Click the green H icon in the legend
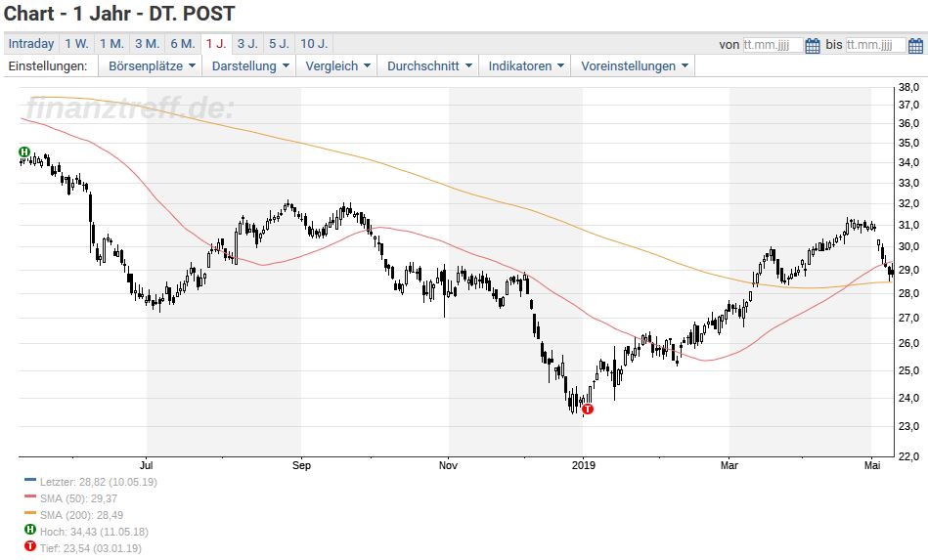 point(30,530)
